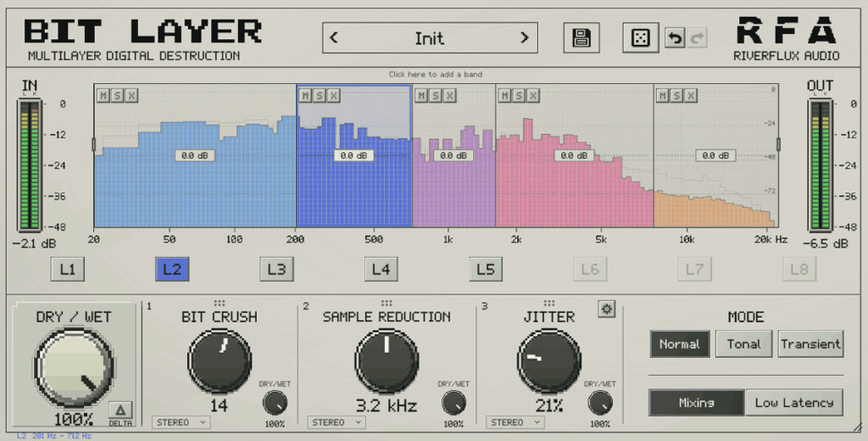Grab Sample Reduction module reorder handle dots
Image resolution: width=868 pixels, height=441 pixels.
(x=387, y=303)
